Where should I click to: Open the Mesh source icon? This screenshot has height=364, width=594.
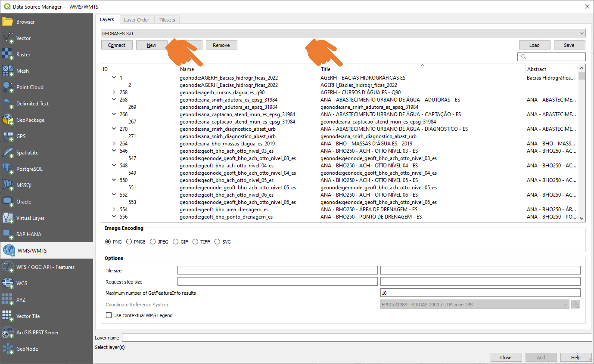pos(7,71)
